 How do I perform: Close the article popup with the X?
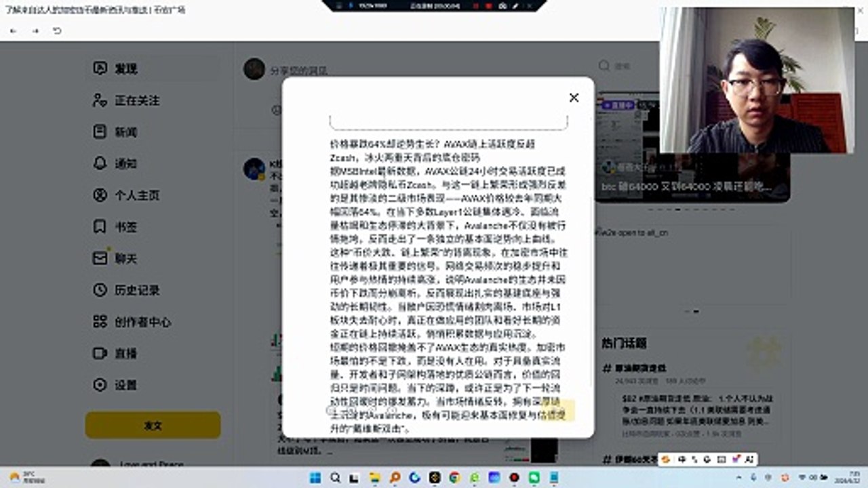(x=574, y=98)
